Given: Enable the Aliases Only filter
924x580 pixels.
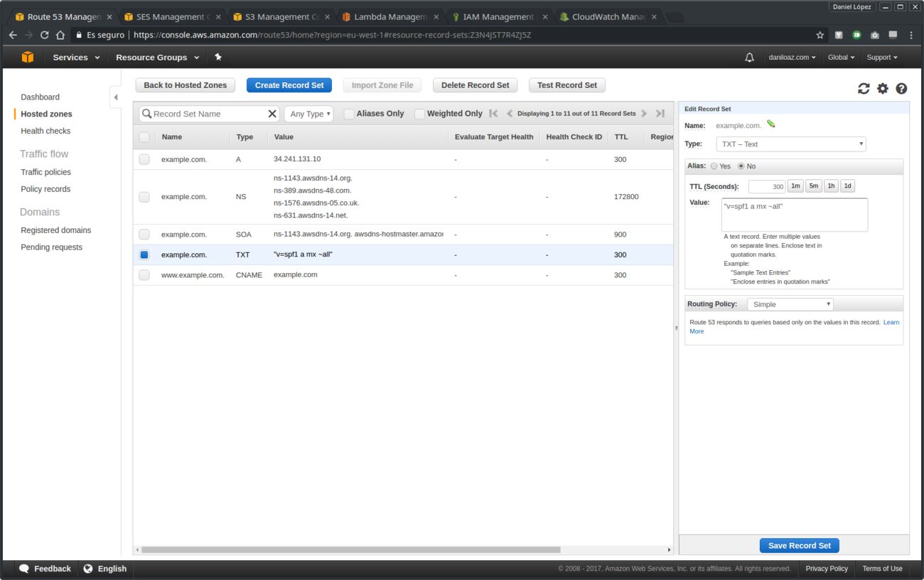Looking at the screenshot, I should click(x=348, y=113).
